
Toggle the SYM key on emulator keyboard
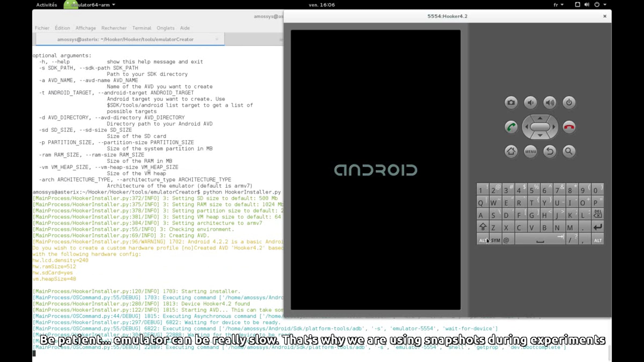point(495,240)
